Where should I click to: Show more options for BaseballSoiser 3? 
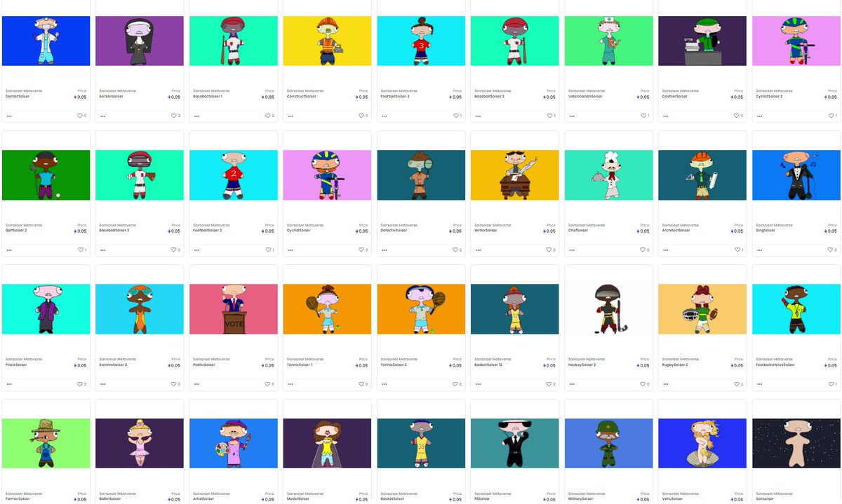click(x=103, y=250)
